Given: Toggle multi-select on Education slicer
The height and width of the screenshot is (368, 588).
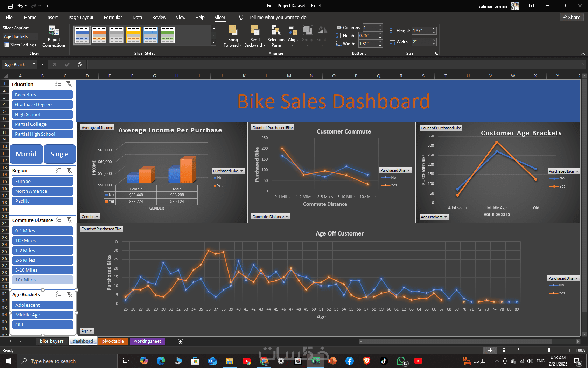Looking at the screenshot, I should pyautogui.click(x=58, y=84).
